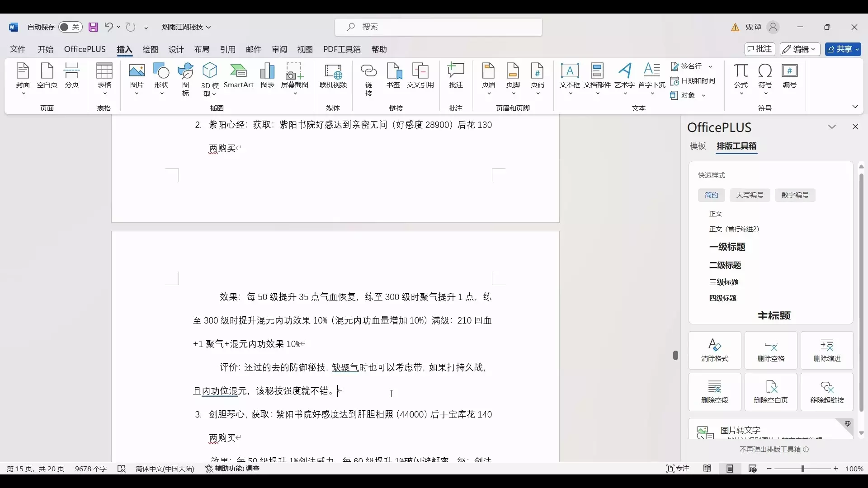Select the 大写编号 quick style option

[x=750, y=195]
